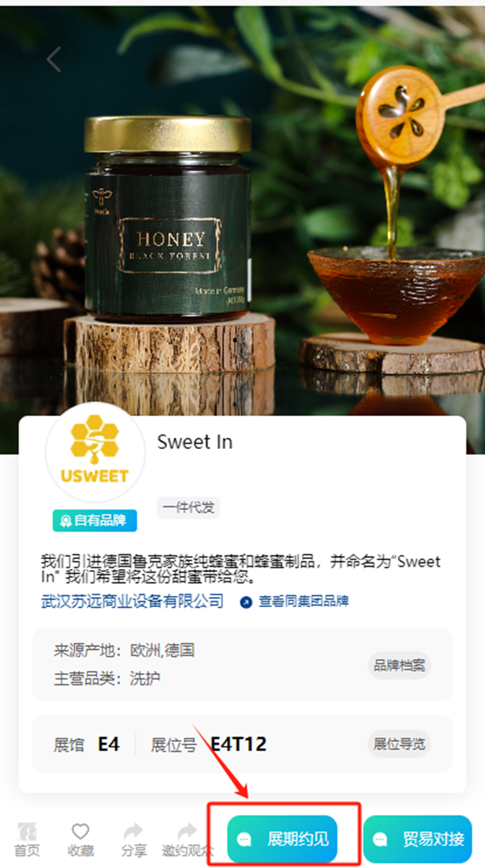Click the Sweet In brand title
This screenshot has height=868, width=485.
click(195, 441)
